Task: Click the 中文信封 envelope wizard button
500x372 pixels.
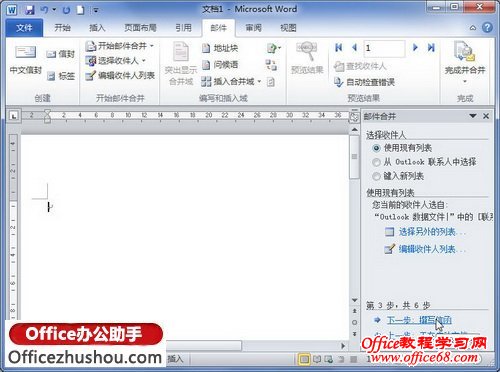Action: pyautogui.click(x=26, y=60)
